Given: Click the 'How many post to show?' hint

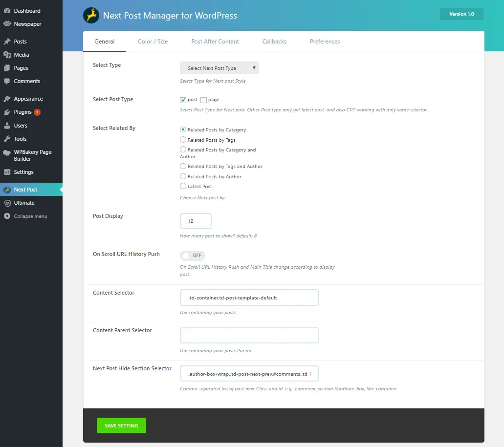Looking at the screenshot, I should click(x=218, y=235).
